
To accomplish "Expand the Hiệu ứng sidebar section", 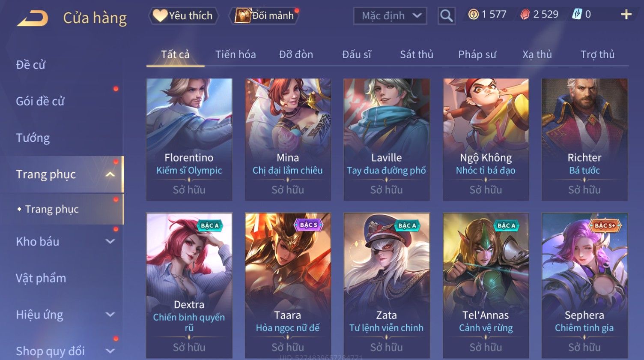I will pos(110,315).
